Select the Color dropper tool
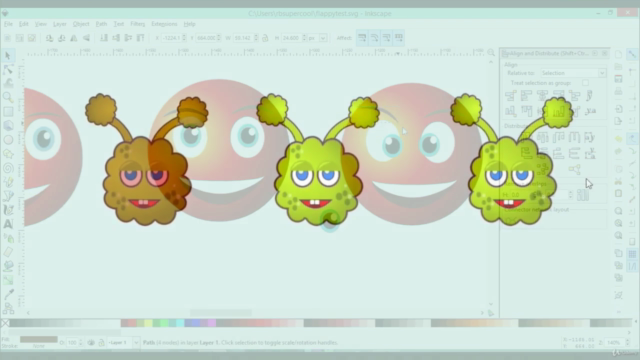The height and width of the screenshot is (360, 640). [x=8, y=294]
